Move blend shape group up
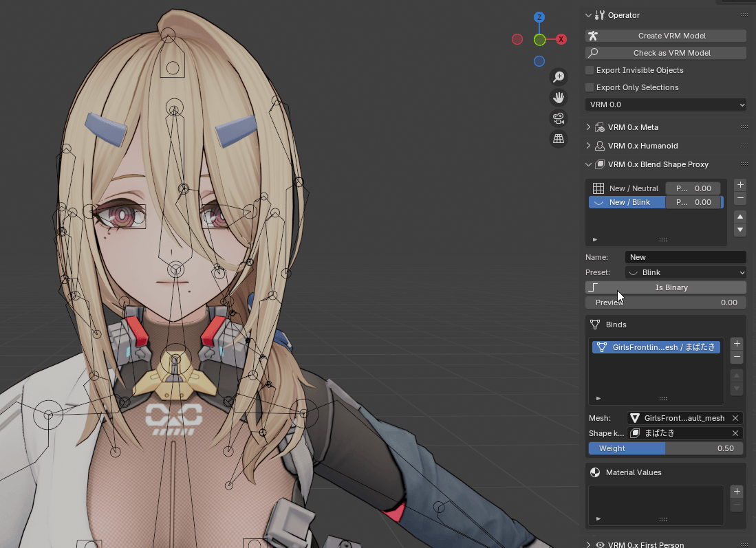This screenshot has height=548, width=756. 740,217
